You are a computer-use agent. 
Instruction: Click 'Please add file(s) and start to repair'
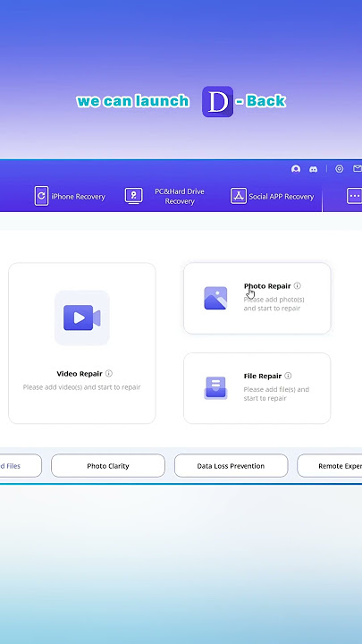point(276,394)
